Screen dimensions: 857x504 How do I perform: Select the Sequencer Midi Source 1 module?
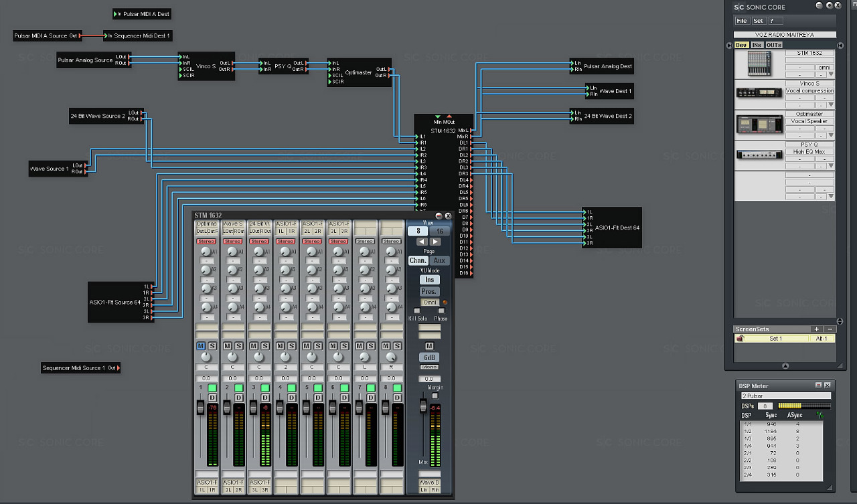point(80,368)
